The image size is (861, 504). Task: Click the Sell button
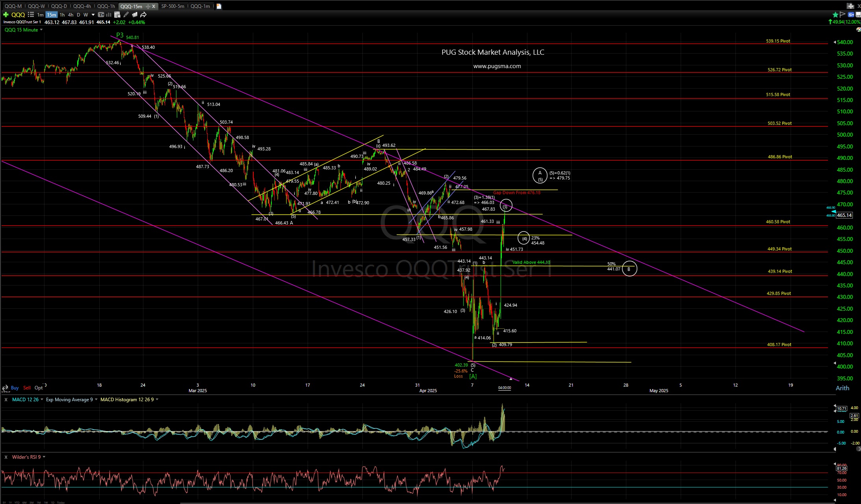27,388
